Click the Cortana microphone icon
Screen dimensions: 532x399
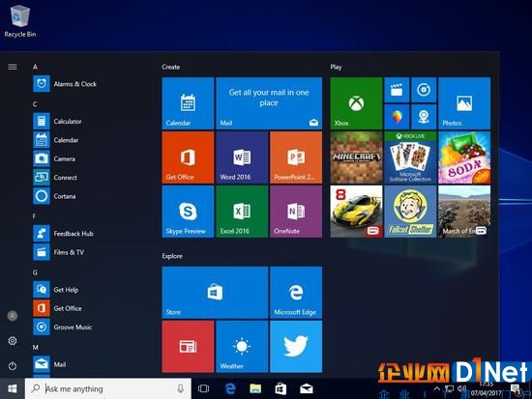coord(181,388)
